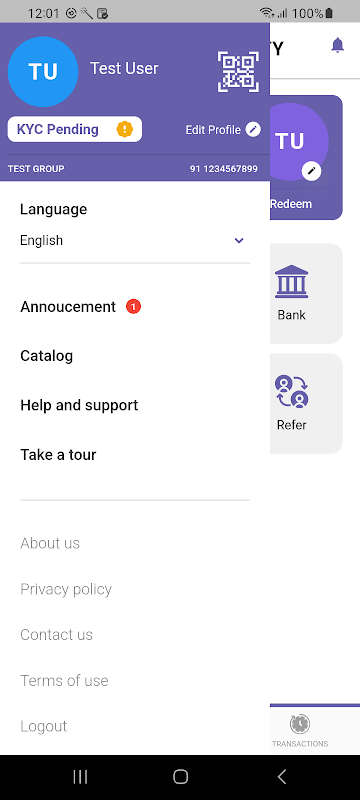
Task: Open the About us link
Action: (50, 543)
